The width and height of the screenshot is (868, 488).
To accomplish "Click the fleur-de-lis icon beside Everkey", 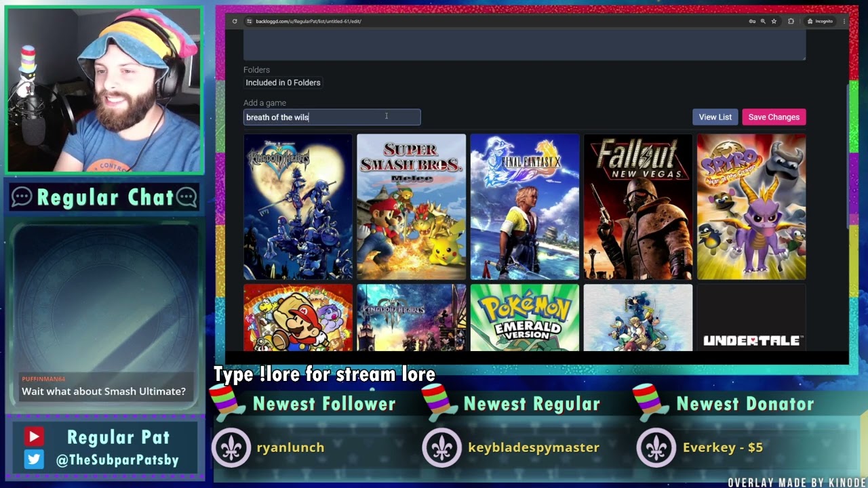I will click(x=656, y=447).
